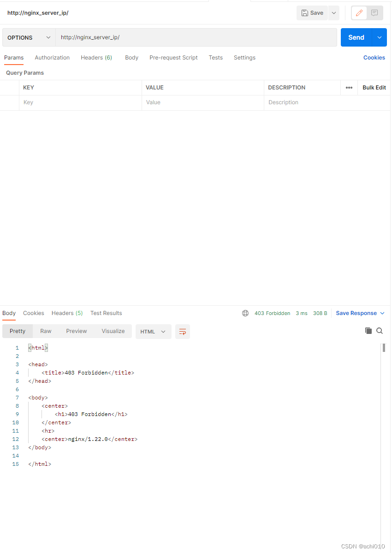Open the Settings tab
392x553 pixels.
(244, 58)
